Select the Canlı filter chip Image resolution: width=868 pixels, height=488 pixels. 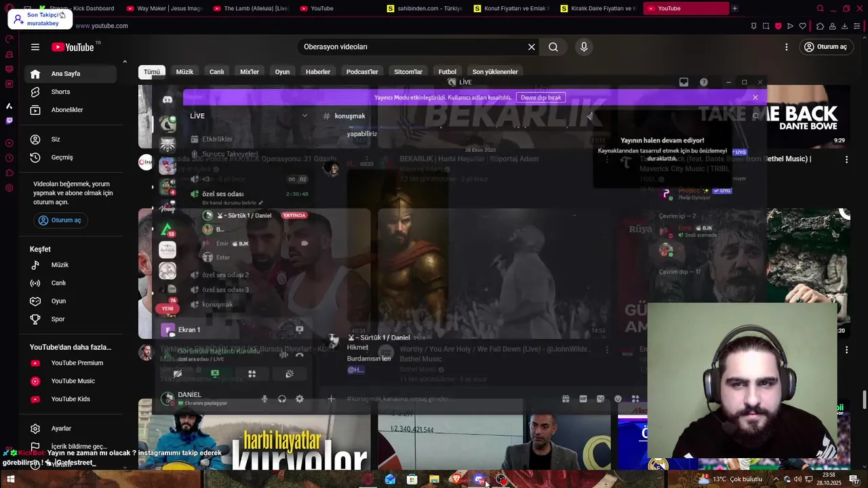216,72
